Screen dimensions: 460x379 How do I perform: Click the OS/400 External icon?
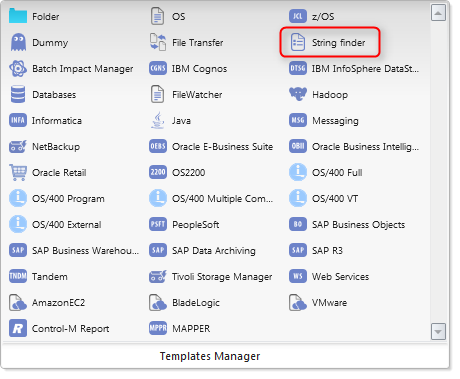pyautogui.click(x=18, y=224)
